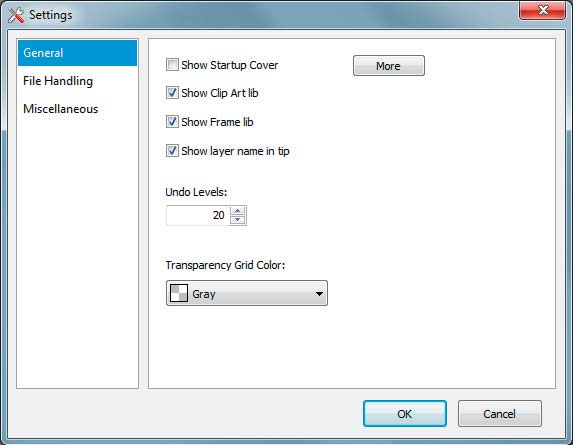Image resolution: width=573 pixels, height=445 pixels.
Task: Uncheck Show Clip Art lib
Action: [172, 93]
